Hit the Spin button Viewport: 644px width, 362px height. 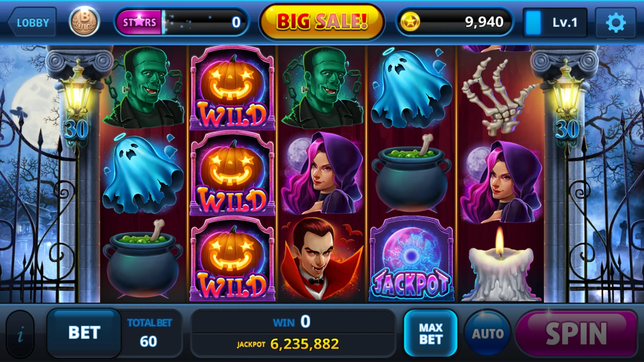tap(576, 333)
